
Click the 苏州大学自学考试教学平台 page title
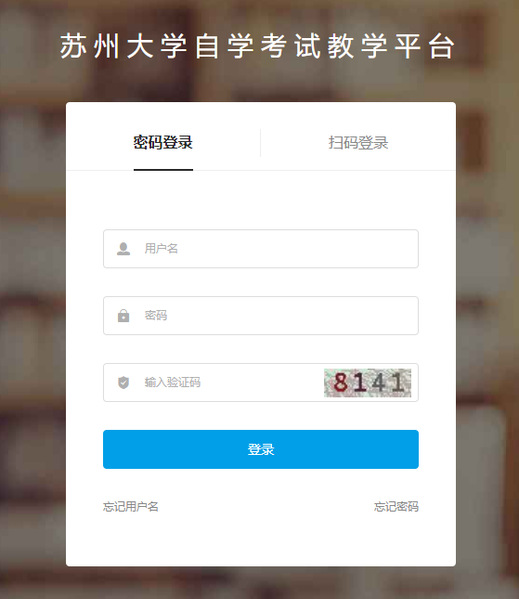pyautogui.click(x=258, y=46)
